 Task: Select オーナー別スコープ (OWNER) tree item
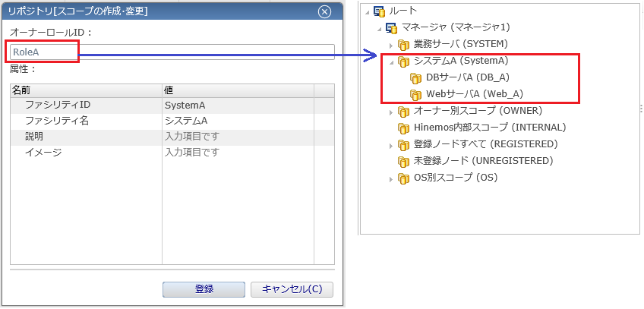(x=478, y=111)
